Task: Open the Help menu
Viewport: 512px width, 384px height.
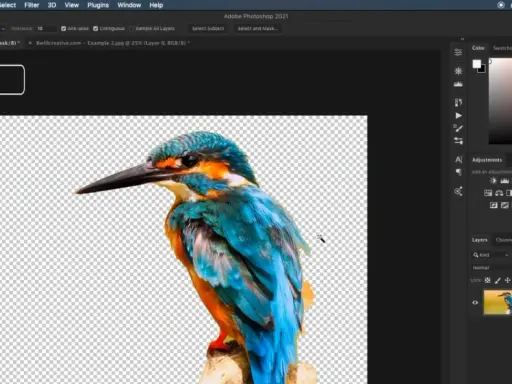Action: (156, 5)
